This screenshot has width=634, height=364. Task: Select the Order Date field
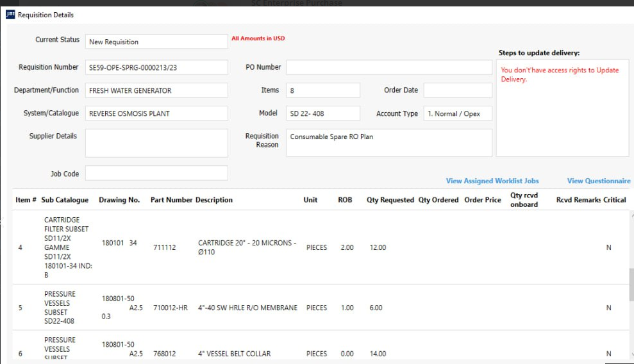click(x=457, y=90)
